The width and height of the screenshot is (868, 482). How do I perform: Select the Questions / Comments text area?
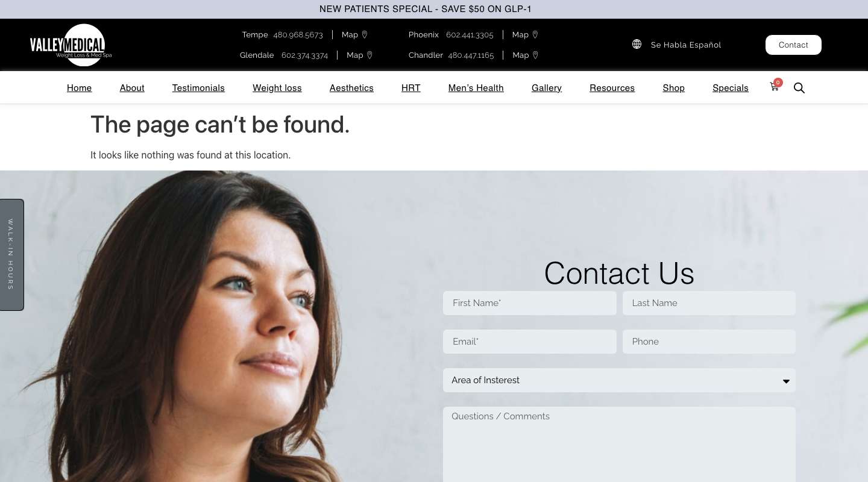[619, 445]
